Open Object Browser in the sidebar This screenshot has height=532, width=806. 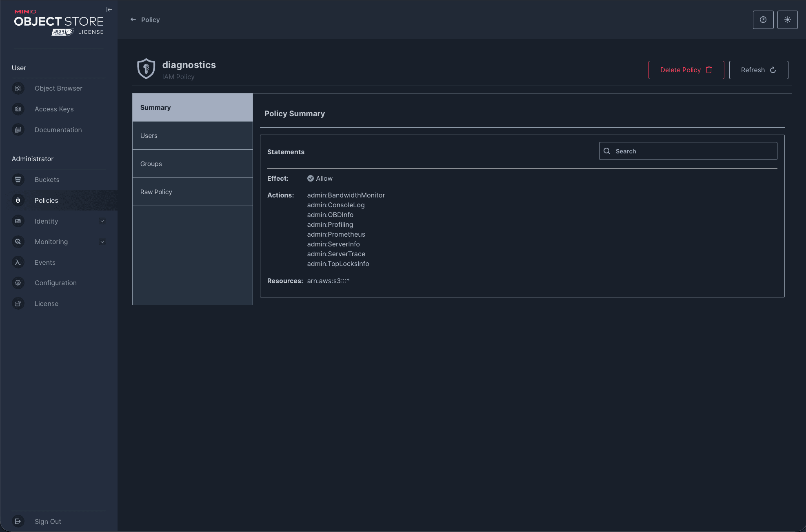pyautogui.click(x=58, y=88)
